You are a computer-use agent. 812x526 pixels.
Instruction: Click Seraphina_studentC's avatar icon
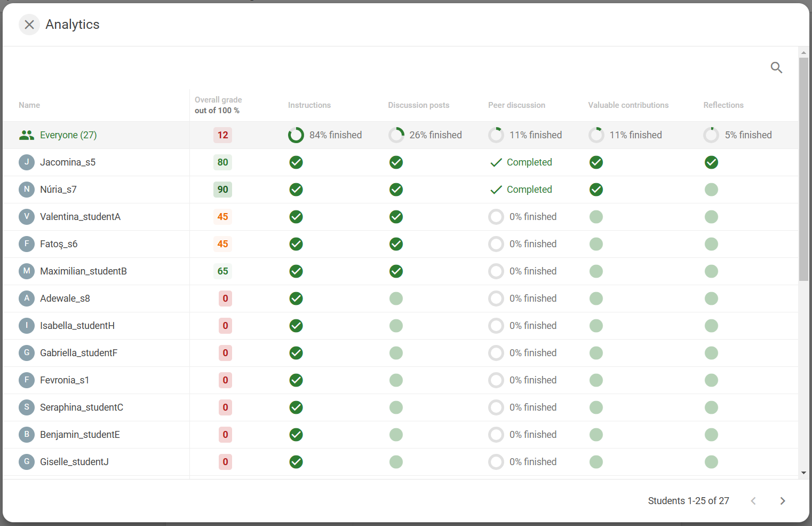tap(27, 407)
